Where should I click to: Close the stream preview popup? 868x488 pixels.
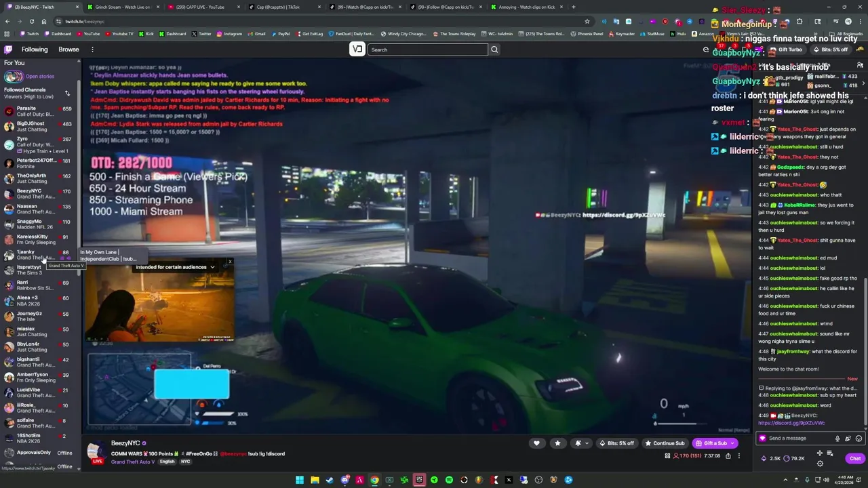(x=230, y=262)
